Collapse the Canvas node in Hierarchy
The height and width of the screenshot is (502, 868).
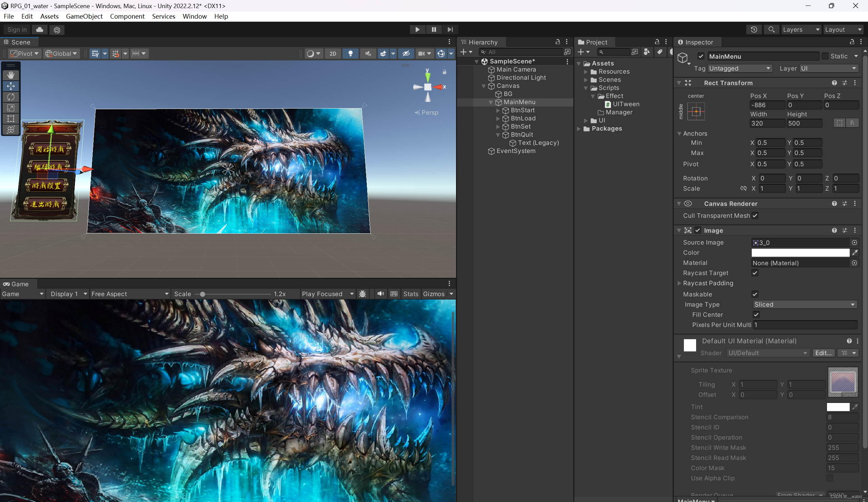[483, 86]
